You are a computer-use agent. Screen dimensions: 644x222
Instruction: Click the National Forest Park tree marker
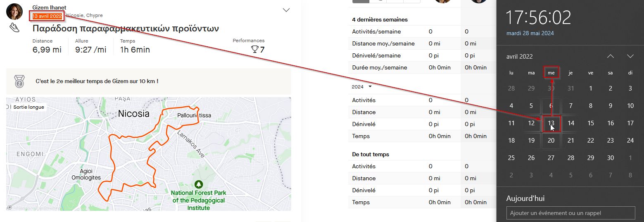[199, 184]
